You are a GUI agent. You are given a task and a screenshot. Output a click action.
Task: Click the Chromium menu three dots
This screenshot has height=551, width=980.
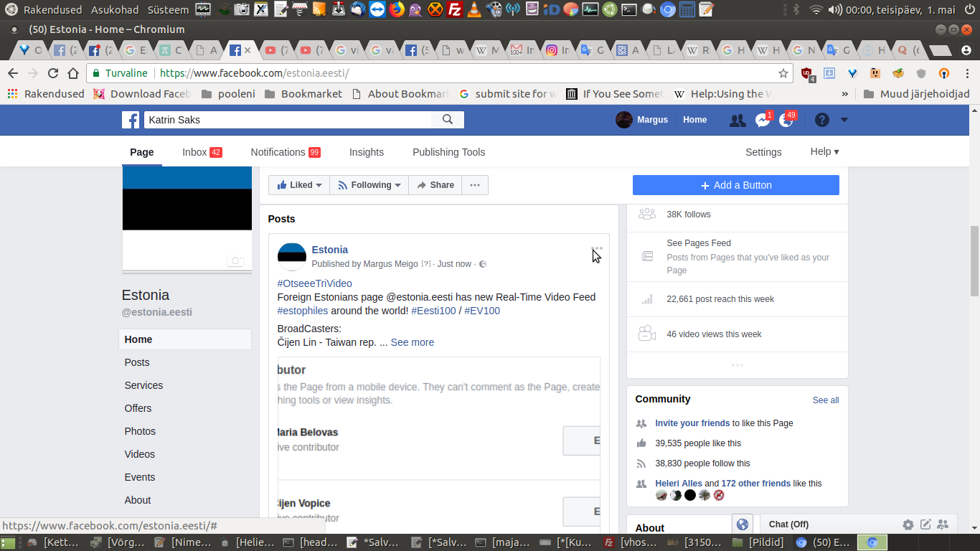coord(968,73)
